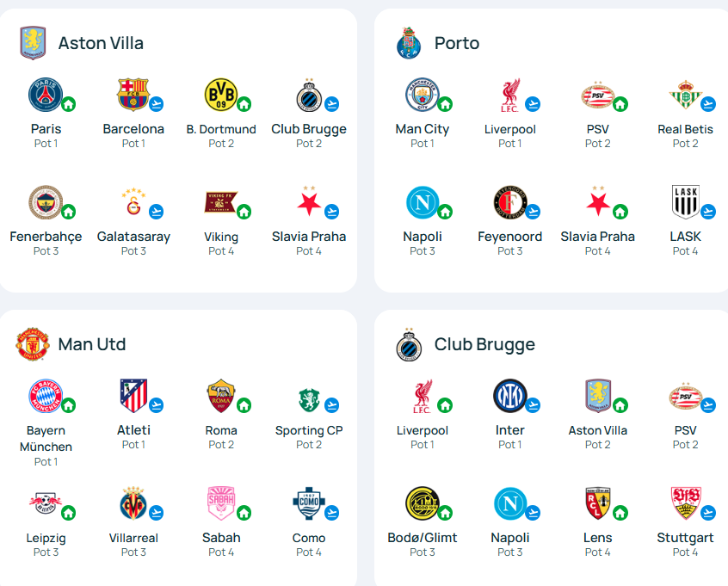Click the home match icon beside Paris

point(69,104)
